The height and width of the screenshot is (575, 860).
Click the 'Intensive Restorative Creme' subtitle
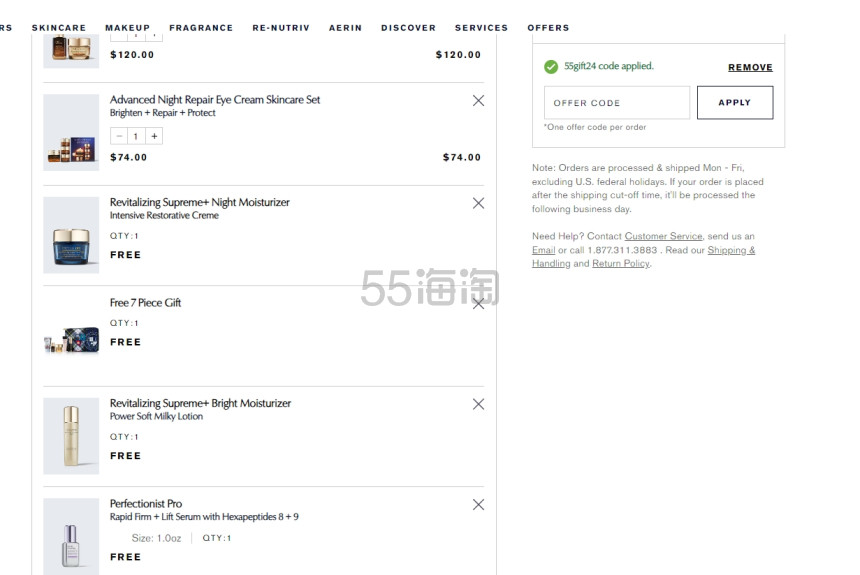[x=164, y=216]
